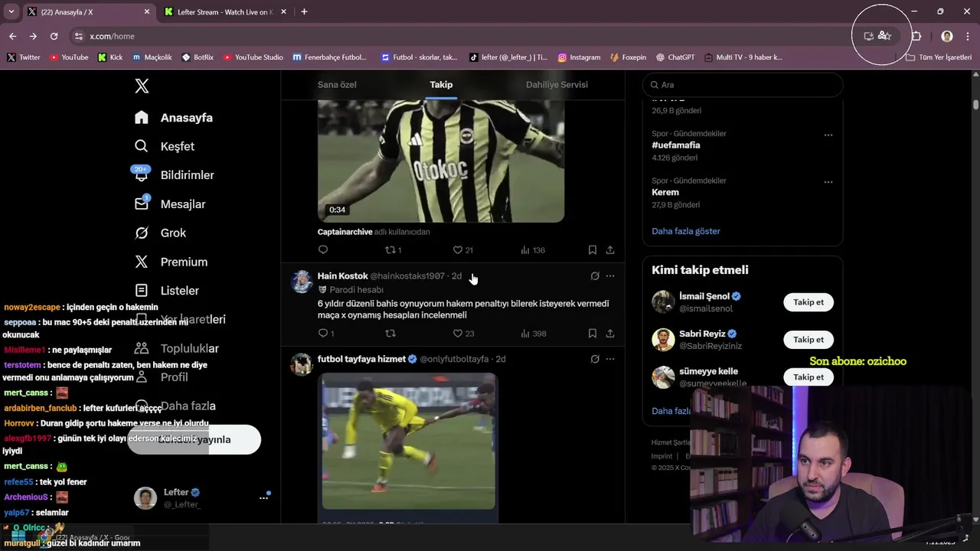Image resolution: width=980 pixels, height=551 pixels.
Task: Open the Kerem trending topic
Action: point(665,193)
